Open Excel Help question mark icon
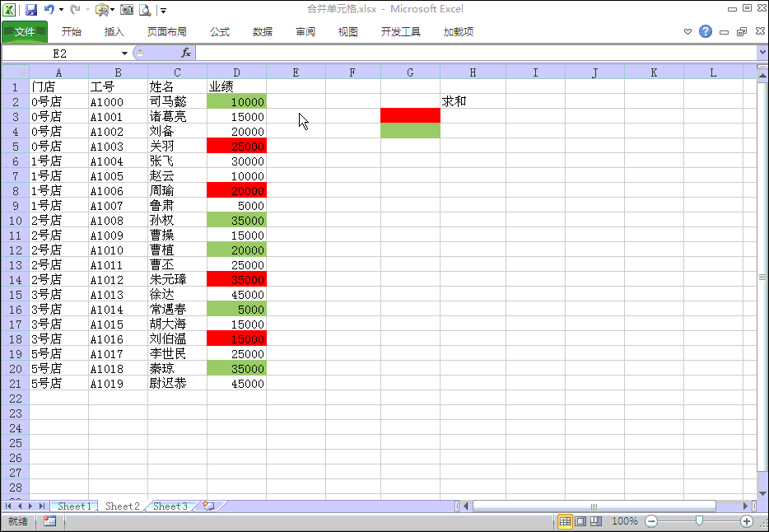The height and width of the screenshot is (532, 769). pyautogui.click(x=706, y=31)
